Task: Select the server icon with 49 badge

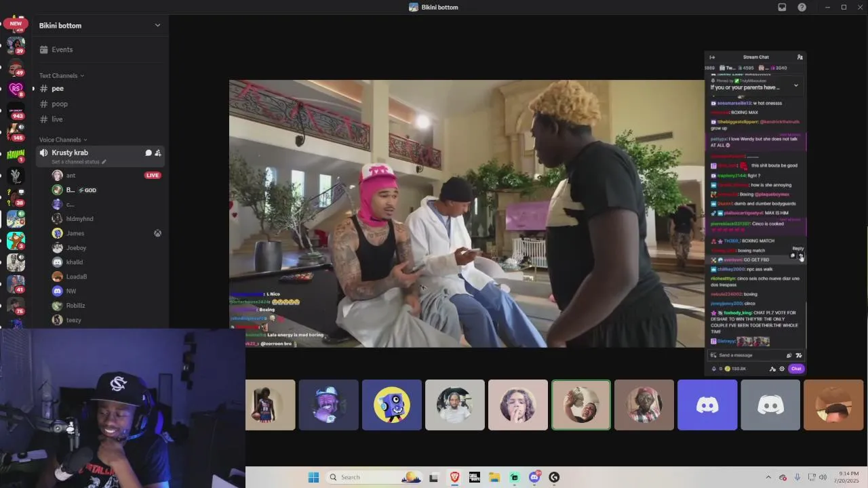Action: pos(16,68)
